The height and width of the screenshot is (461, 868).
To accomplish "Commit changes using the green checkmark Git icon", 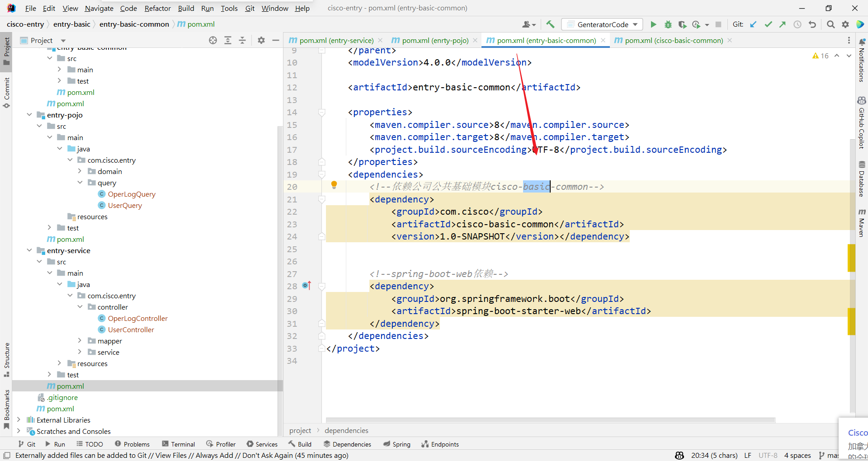I will (x=768, y=24).
